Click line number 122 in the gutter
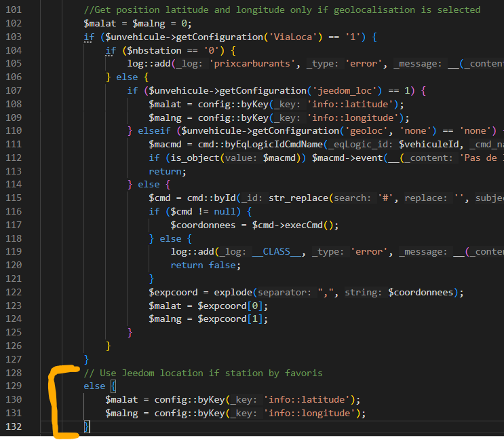504x440 pixels. (x=14, y=292)
